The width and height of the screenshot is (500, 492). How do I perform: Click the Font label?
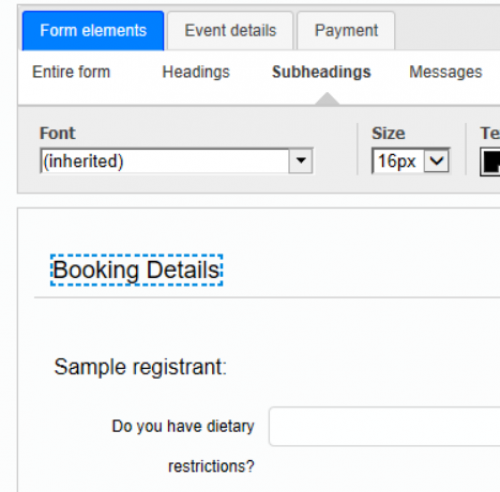point(58,133)
